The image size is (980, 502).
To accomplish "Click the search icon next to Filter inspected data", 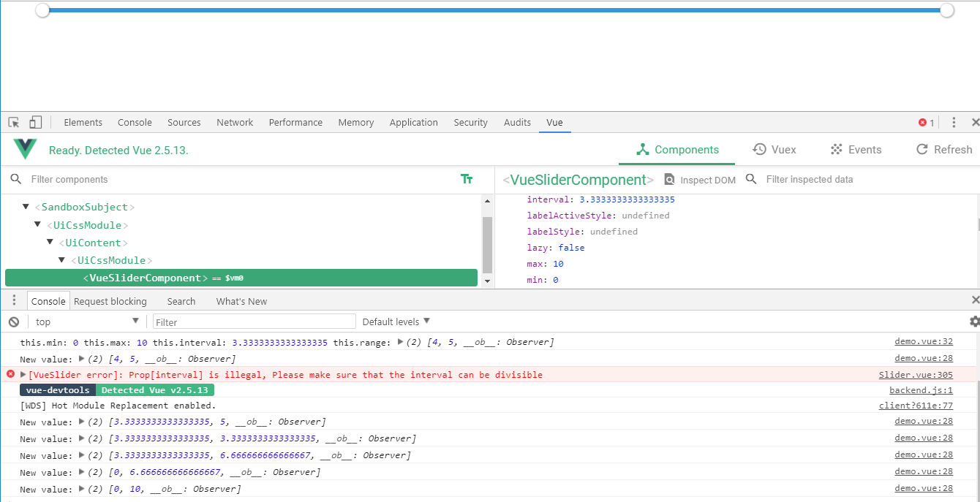I will coord(750,179).
